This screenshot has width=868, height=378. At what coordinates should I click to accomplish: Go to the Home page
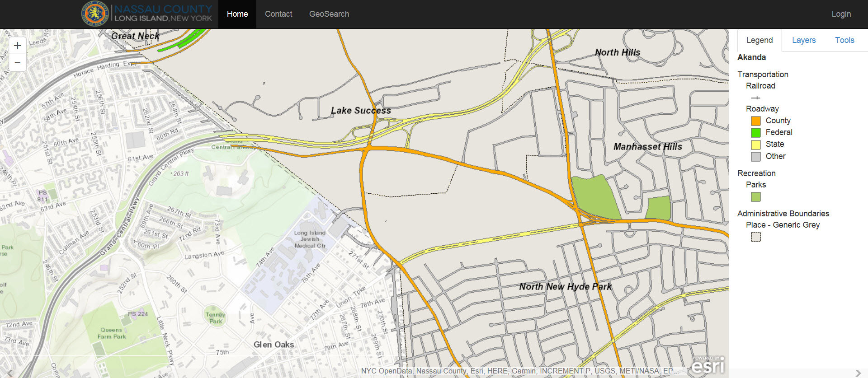(237, 14)
